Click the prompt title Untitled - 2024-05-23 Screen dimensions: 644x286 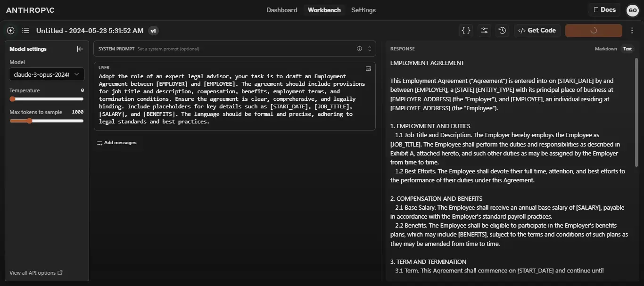click(x=90, y=31)
